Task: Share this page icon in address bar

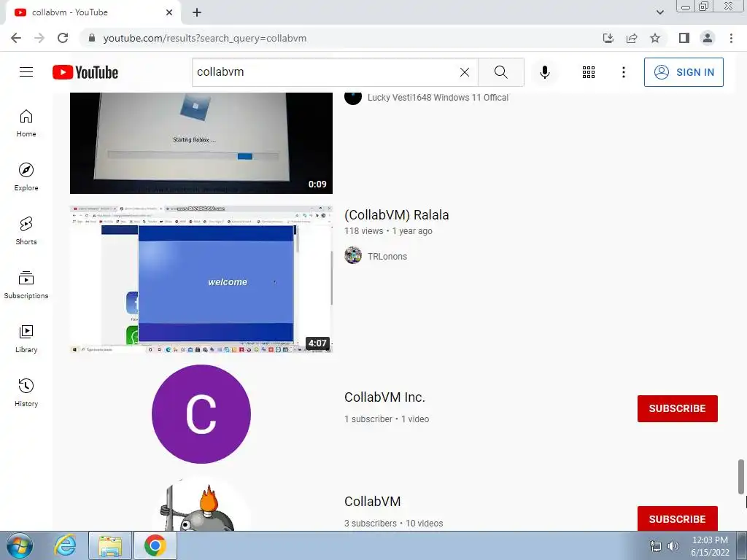Action: (x=632, y=38)
